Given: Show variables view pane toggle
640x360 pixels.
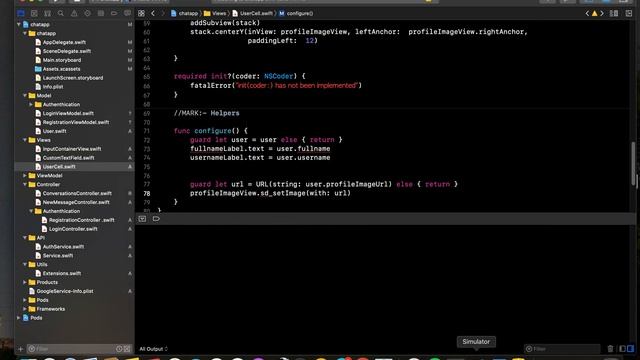Looking at the screenshot, I should pyautogui.click(x=622, y=349).
